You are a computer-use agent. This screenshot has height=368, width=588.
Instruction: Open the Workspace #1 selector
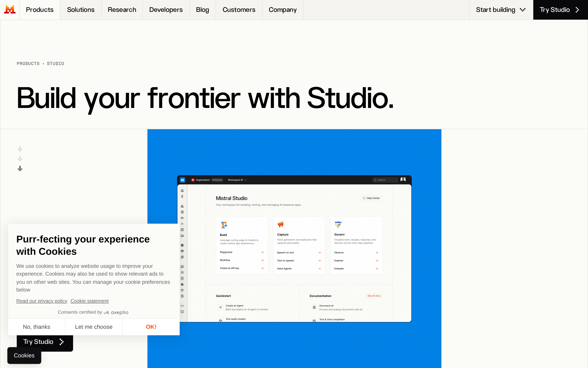click(237, 180)
